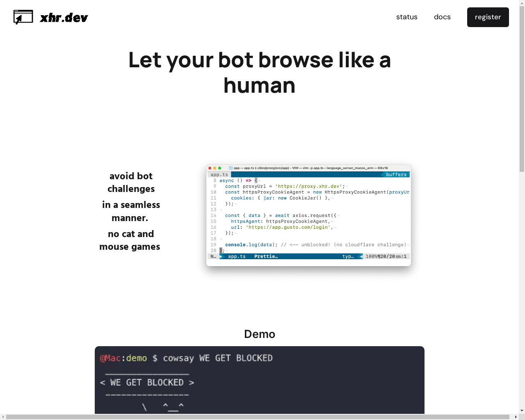Click the 'avoid bot challenges' text

(131, 182)
